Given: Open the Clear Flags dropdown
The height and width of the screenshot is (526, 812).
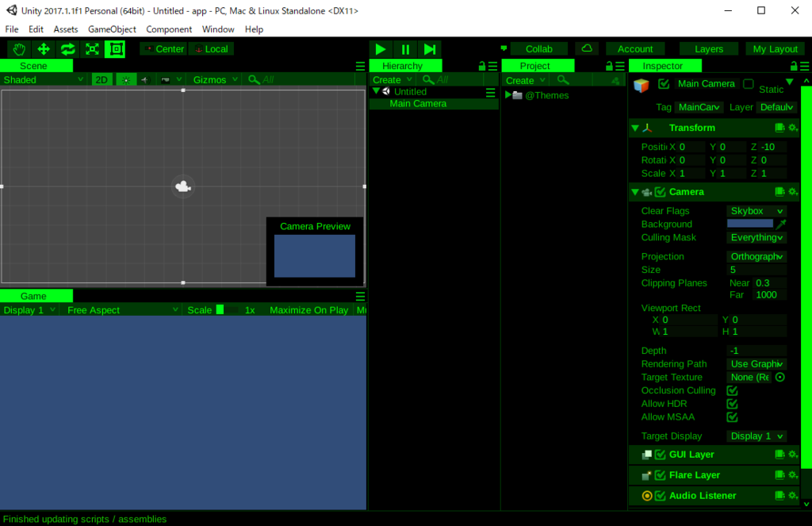Looking at the screenshot, I should point(755,210).
